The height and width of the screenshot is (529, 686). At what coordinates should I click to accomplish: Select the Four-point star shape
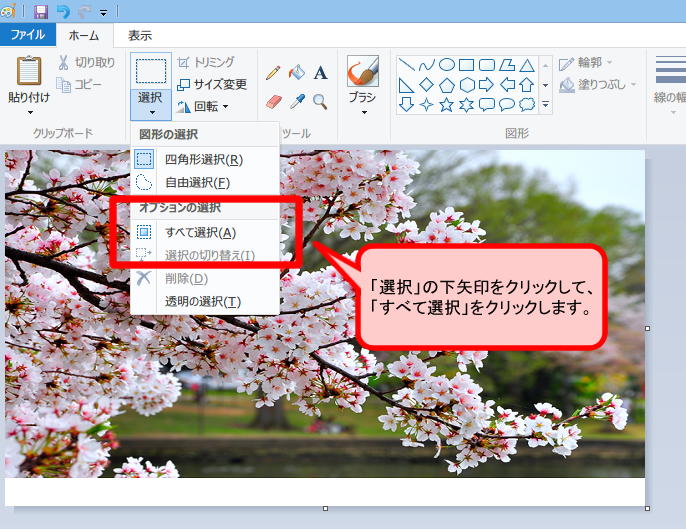point(427,105)
